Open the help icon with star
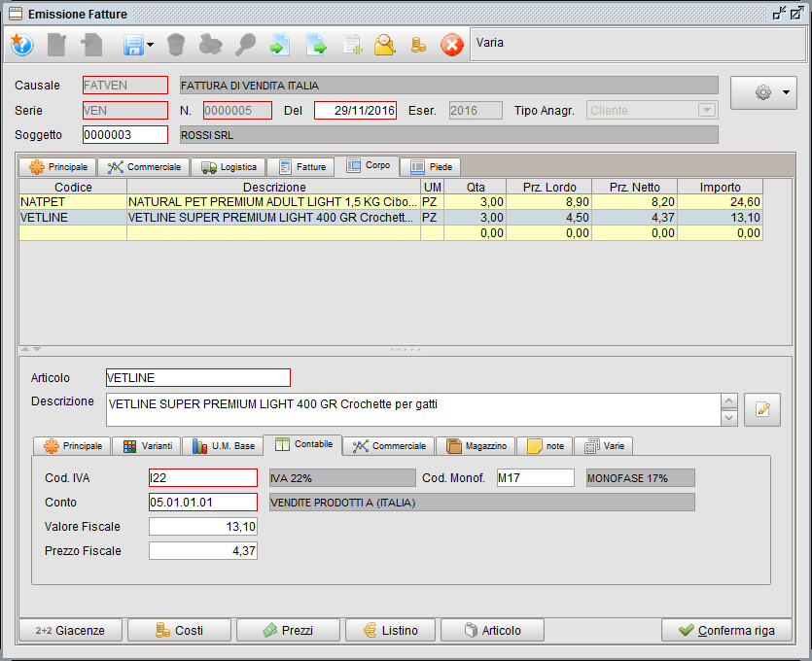The width and height of the screenshot is (812, 661). 22,45
